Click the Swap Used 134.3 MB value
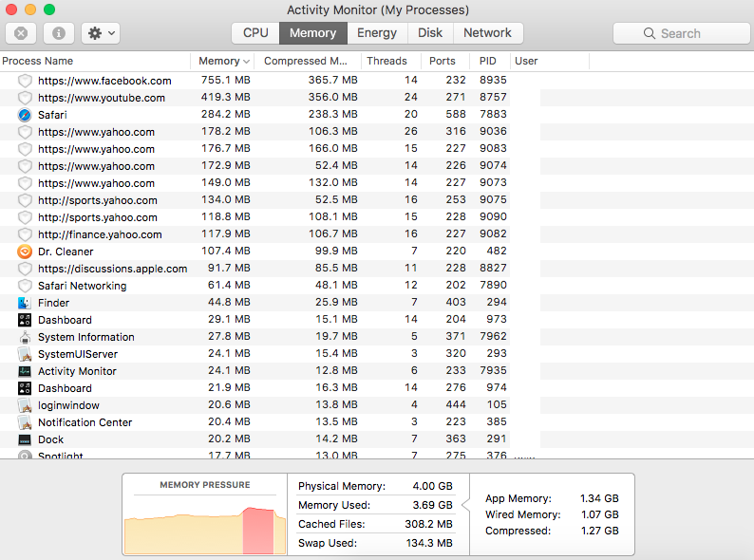The height and width of the screenshot is (560, 754). coord(429,543)
